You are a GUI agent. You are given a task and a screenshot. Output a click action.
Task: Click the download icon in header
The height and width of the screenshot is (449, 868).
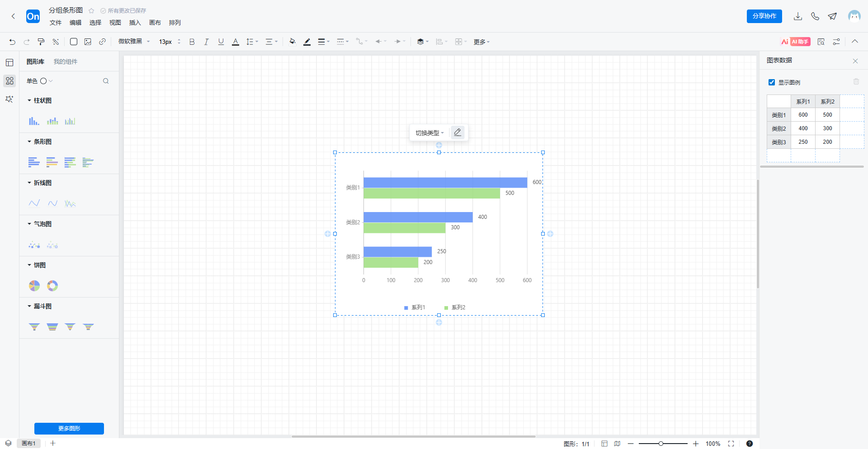pyautogui.click(x=798, y=16)
